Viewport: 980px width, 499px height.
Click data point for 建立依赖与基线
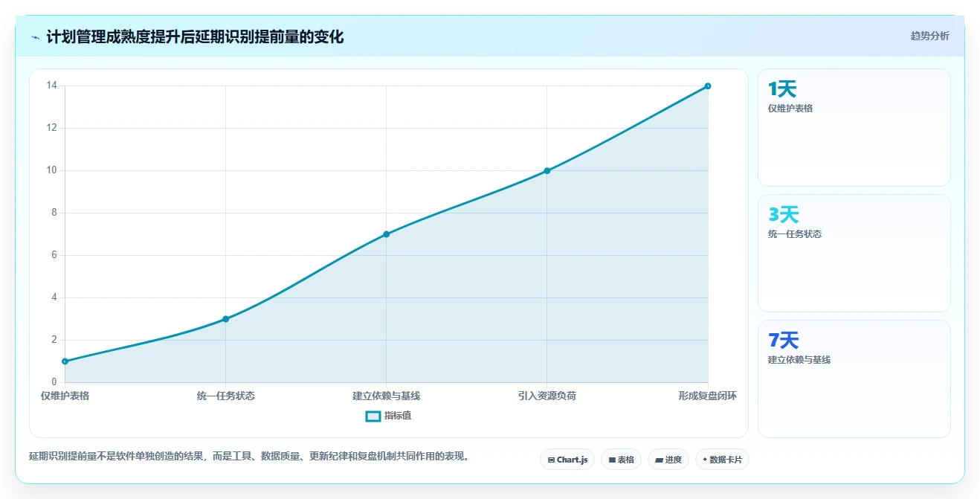(x=387, y=234)
